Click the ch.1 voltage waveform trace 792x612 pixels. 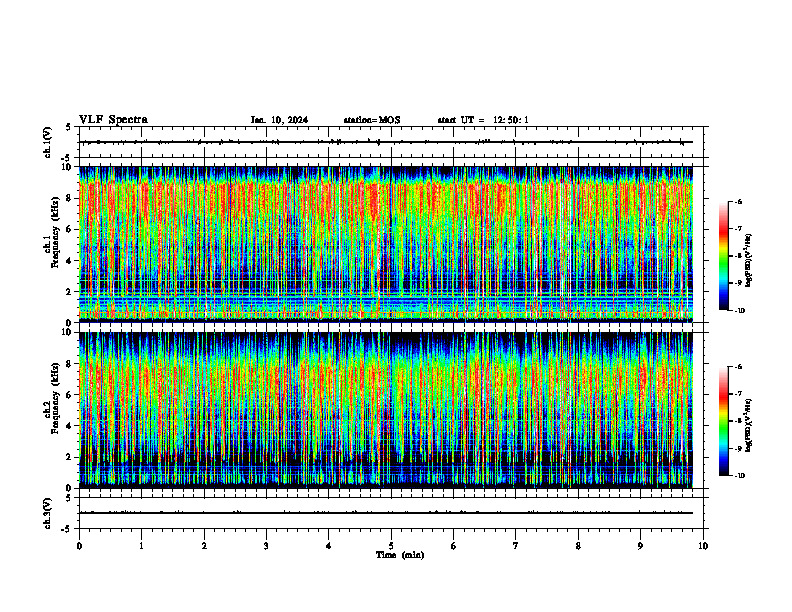(386, 142)
